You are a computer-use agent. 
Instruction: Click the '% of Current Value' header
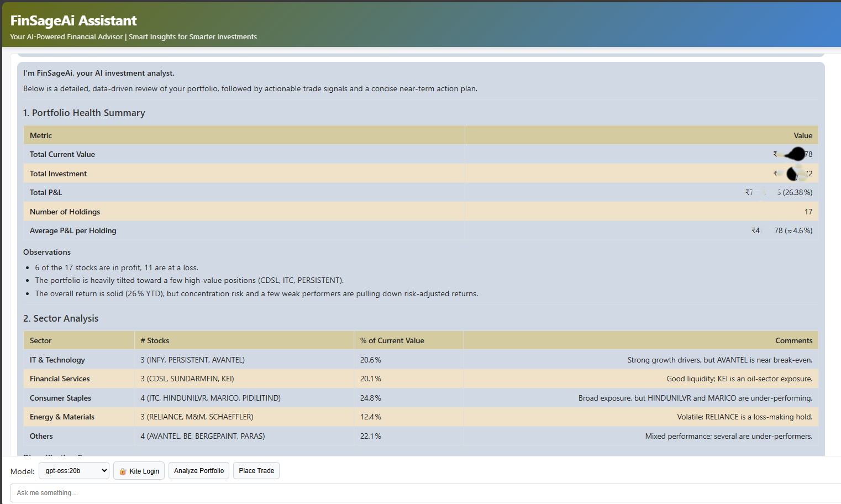point(392,341)
